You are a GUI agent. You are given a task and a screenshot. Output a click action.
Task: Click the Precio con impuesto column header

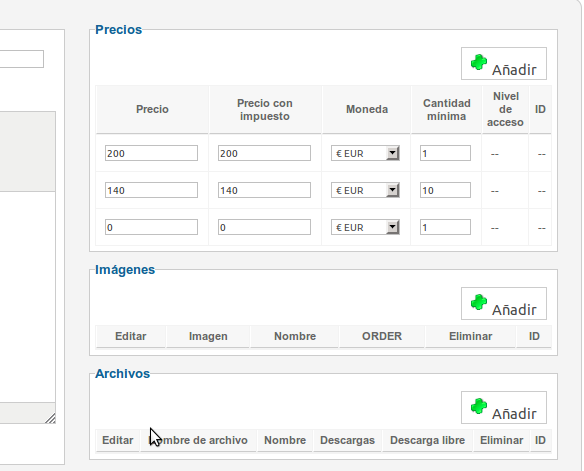point(265,109)
